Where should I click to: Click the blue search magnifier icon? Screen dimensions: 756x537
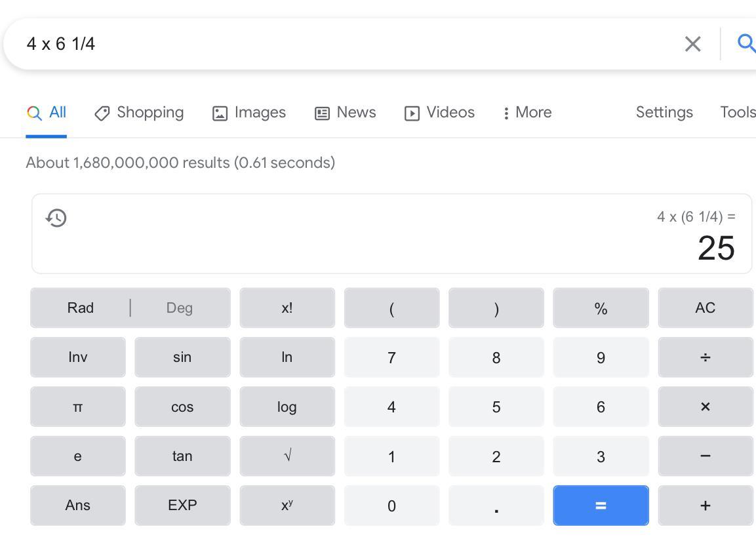746,43
